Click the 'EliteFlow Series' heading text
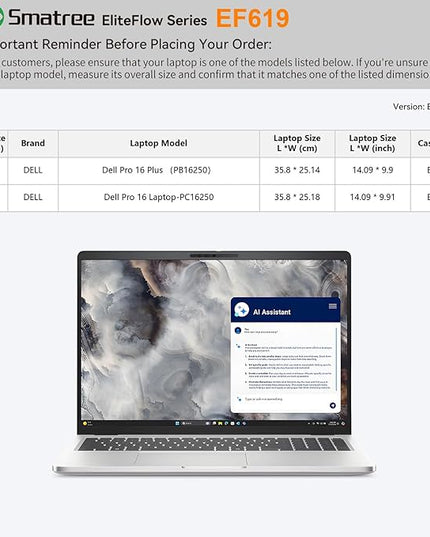430x537 pixels. click(154, 21)
